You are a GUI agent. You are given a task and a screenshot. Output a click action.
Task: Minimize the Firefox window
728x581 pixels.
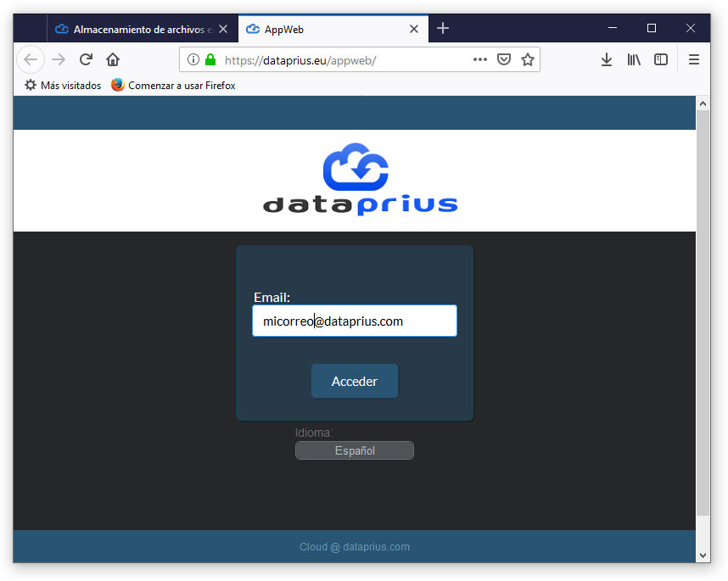pyautogui.click(x=613, y=28)
